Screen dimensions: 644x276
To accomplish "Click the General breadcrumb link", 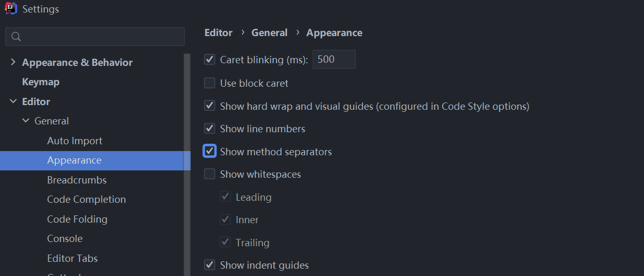I will (269, 32).
